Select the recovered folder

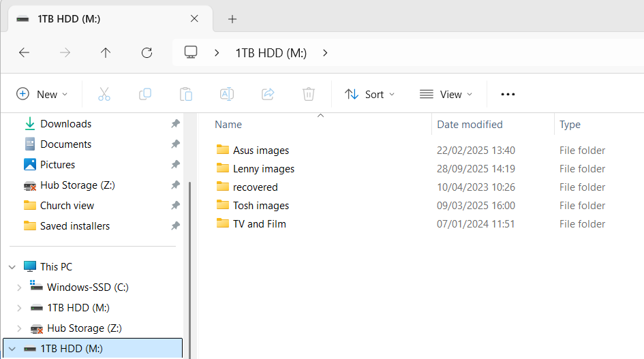coord(255,187)
